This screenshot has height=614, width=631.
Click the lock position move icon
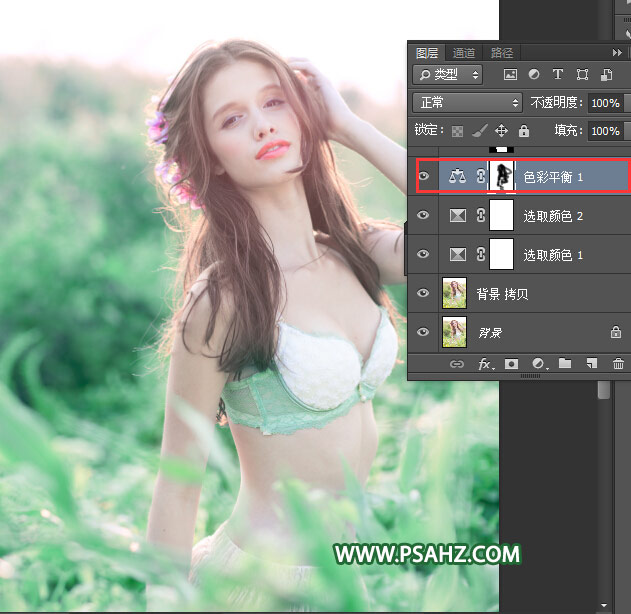point(502,131)
